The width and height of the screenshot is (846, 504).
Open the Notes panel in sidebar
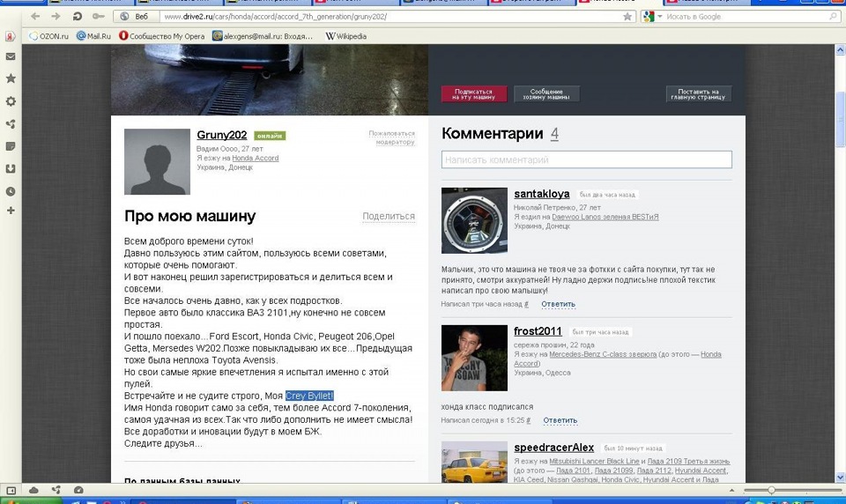pos(11,146)
